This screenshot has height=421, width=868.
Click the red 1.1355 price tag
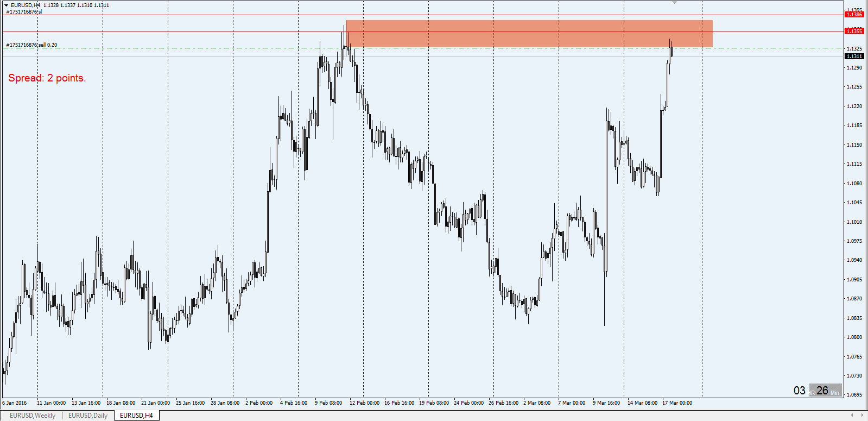[854, 32]
